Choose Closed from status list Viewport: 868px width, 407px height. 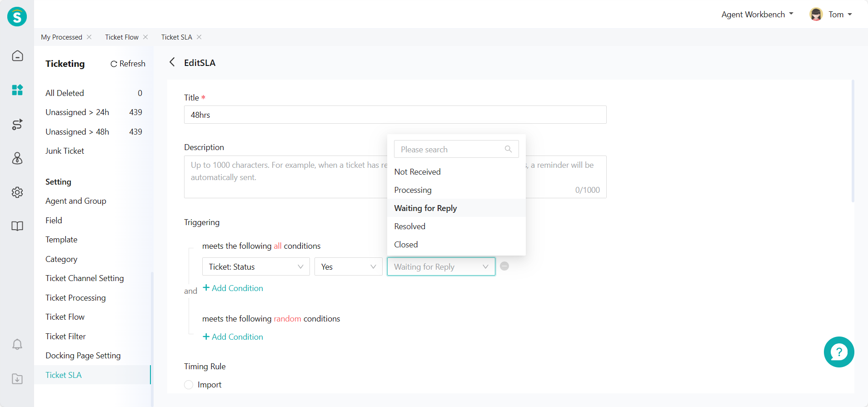coord(456,244)
